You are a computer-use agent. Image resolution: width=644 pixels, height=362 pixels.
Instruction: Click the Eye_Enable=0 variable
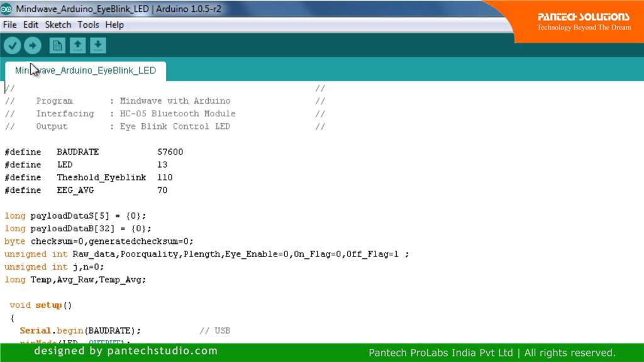point(257,254)
